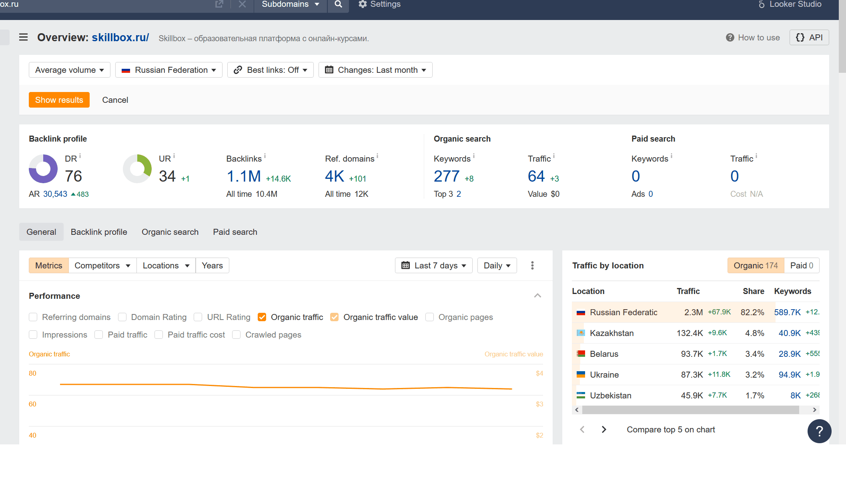The height and width of the screenshot is (504, 846).
Task: Open Russian Federation country dropdown
Action: point(169,70)
